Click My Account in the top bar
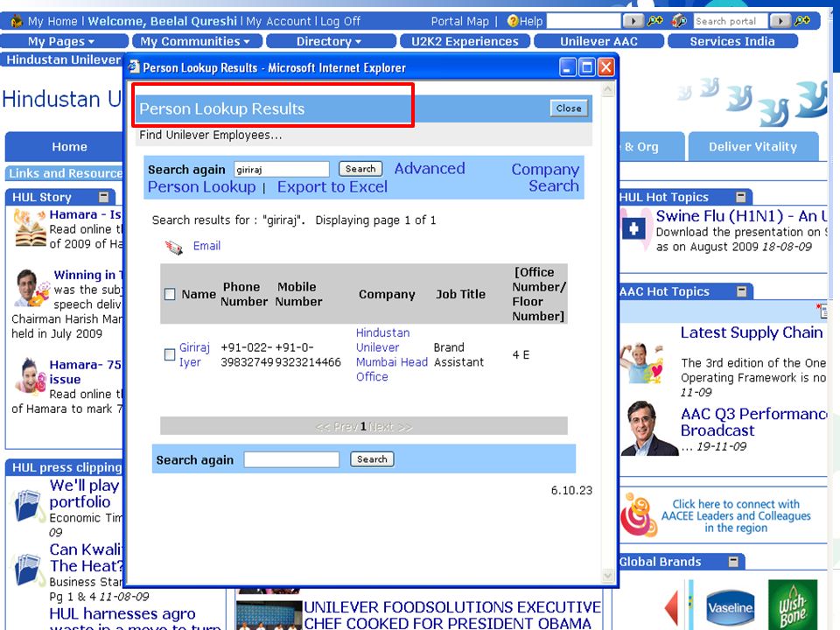 [278, 21]
